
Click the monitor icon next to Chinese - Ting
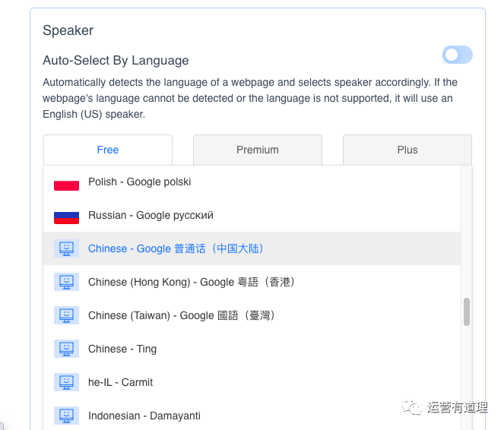[x=67, y=349]
